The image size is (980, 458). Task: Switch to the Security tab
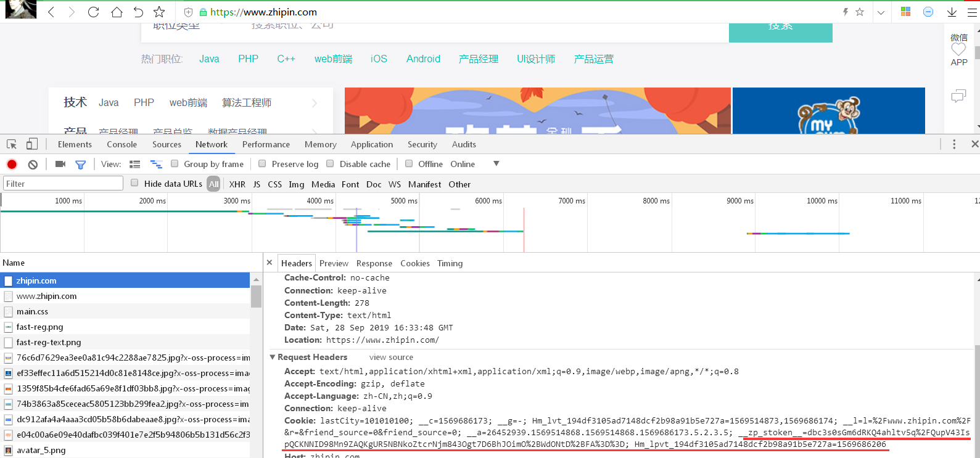[x=422, y=144]
